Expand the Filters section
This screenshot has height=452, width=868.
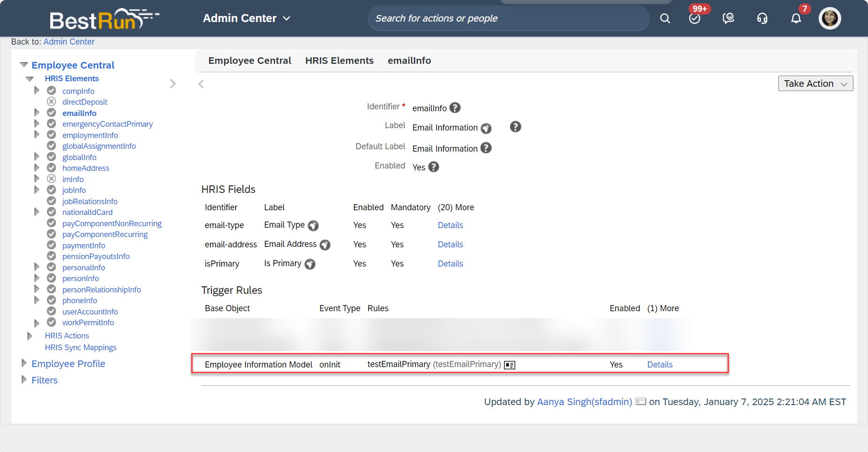coord(24,379)
